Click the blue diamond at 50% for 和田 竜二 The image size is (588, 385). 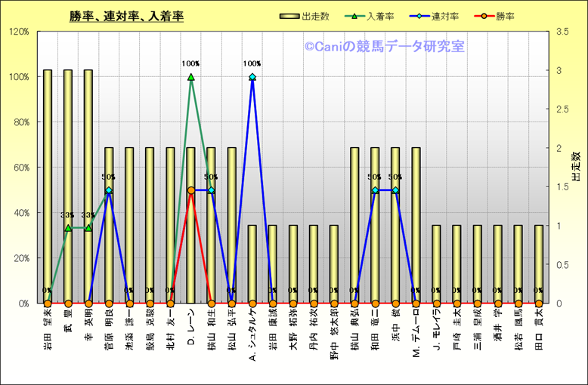pyautogui.click(x=375, y=190)
